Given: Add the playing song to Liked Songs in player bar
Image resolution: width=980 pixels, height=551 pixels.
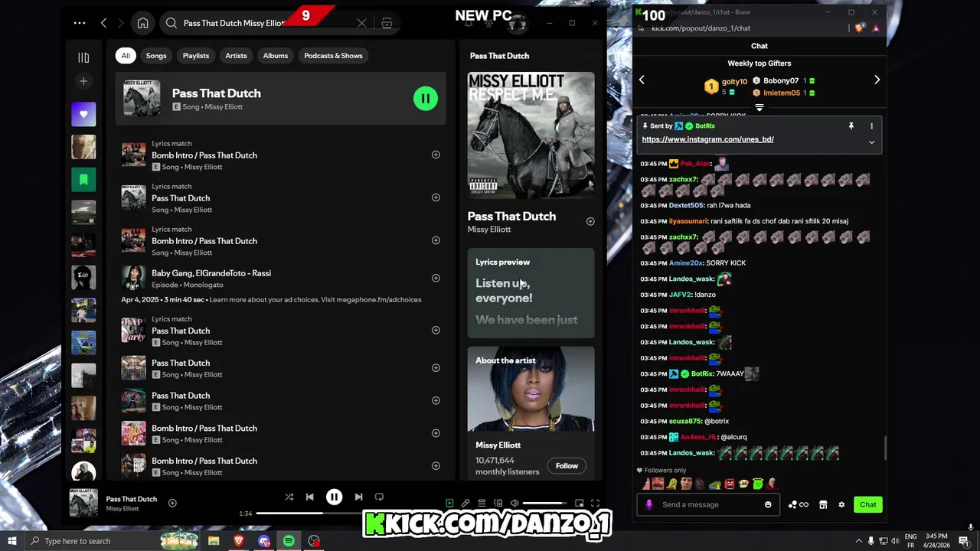Looking at the screenshot, I should click(x=172, y=503).
